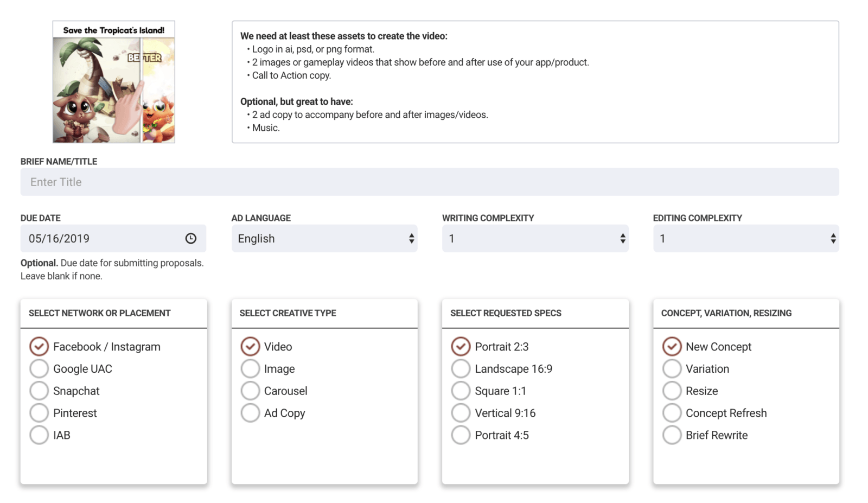Select the Snapchat network option
Image resolution: width=868 pixels, height=503 pixels.
pyautogui.click(x=39, y=391)
